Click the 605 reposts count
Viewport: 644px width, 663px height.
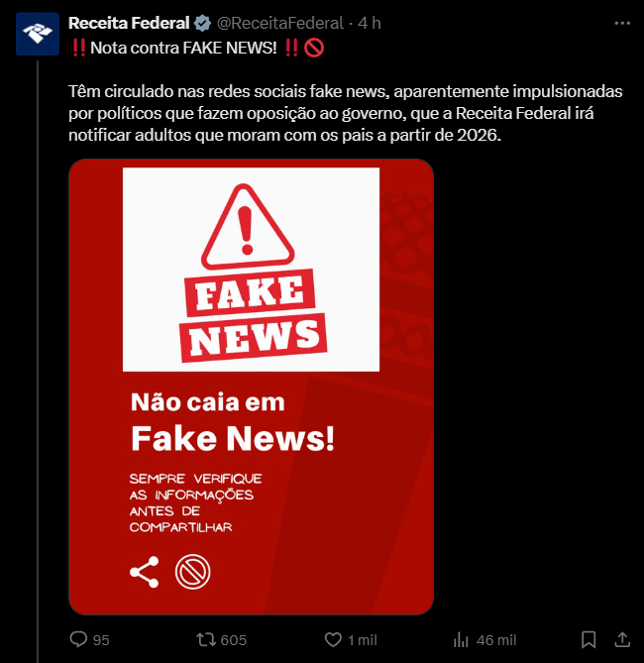pyautogui.click(x=234, y=640)
